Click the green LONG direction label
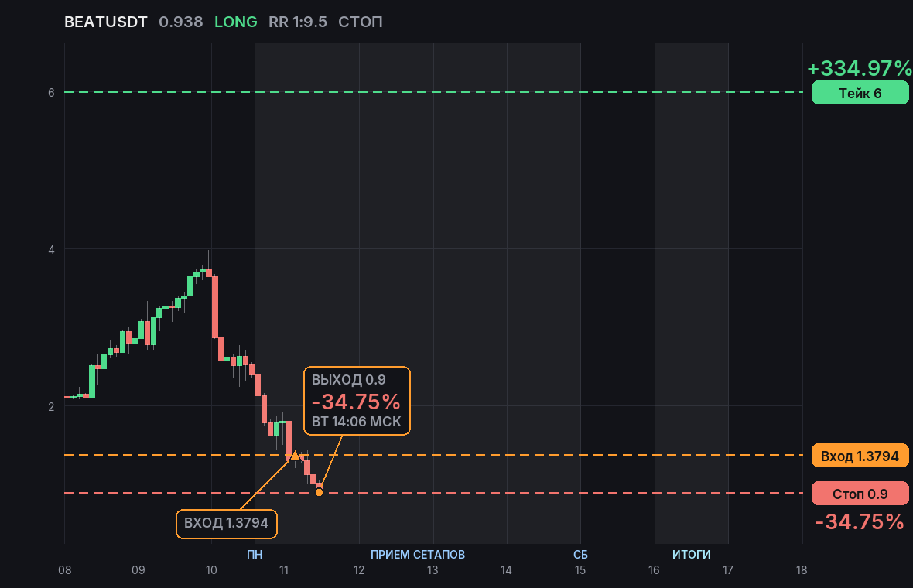The width and height of the screenshot is (913, 588). tap(236, 22)
